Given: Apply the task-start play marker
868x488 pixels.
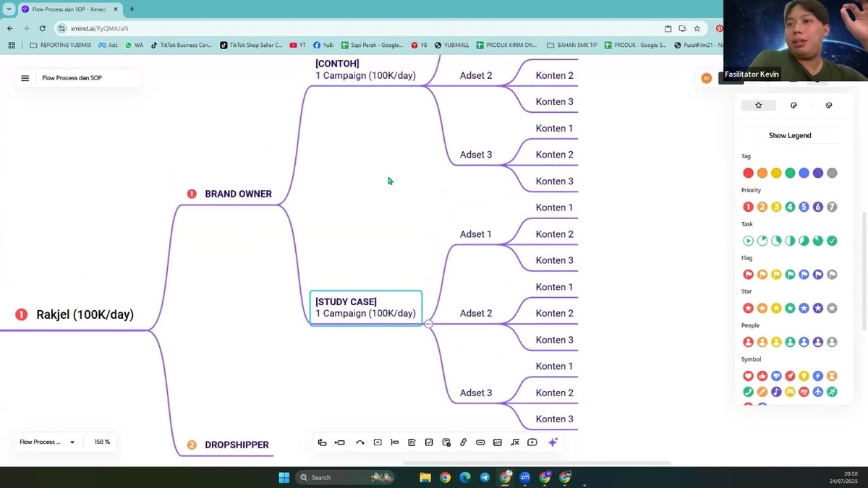Looking at the screenshot, I should (x=749, y=241).
